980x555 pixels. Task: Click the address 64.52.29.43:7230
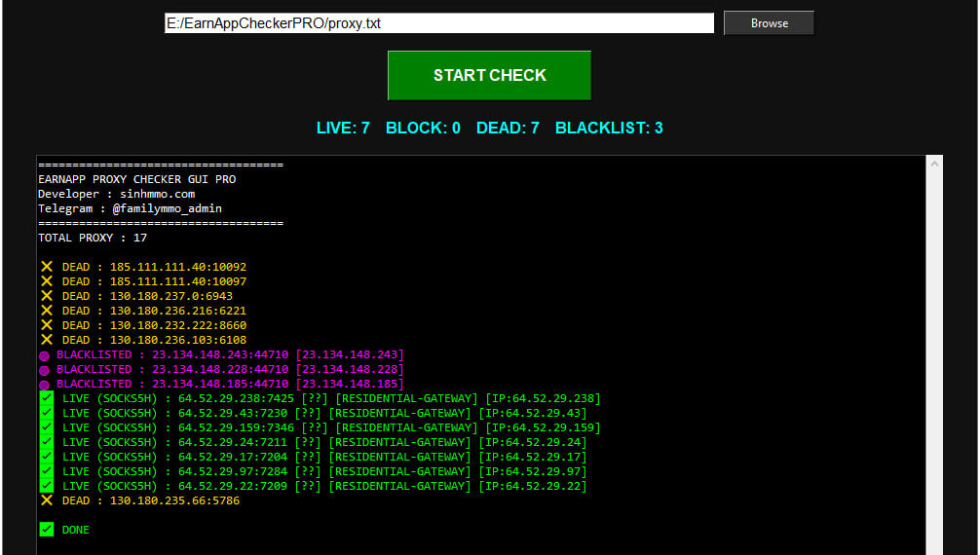click(233, 413)
